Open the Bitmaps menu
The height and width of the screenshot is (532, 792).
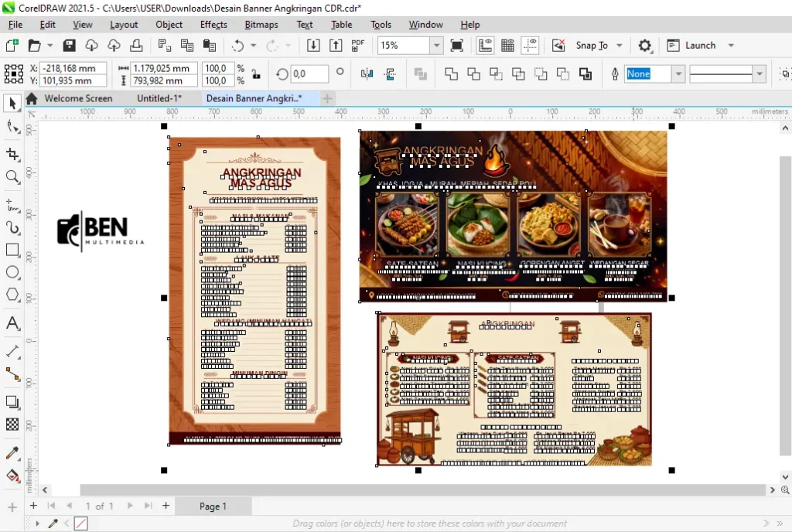click(261, 25)
